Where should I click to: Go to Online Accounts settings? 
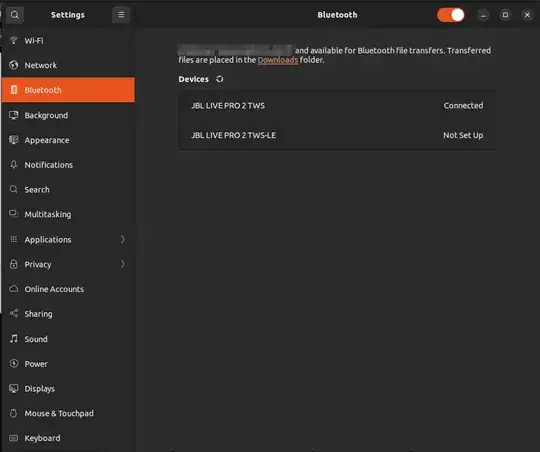point(68,289)
